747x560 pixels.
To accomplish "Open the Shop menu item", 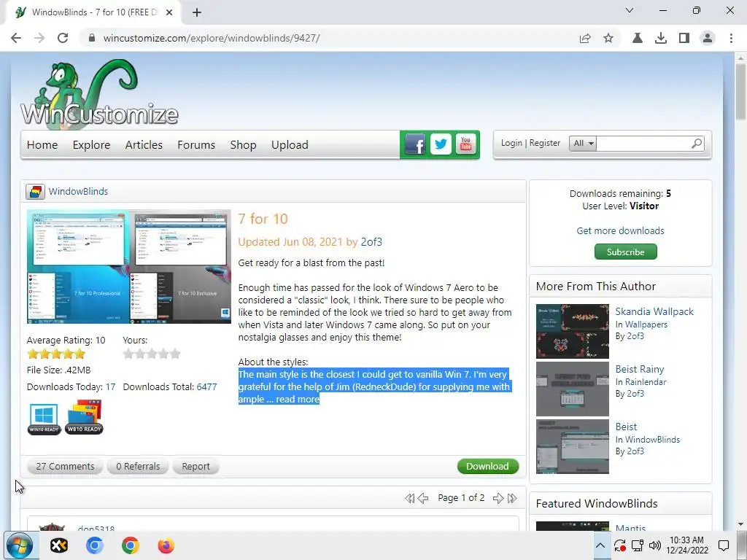I will [x=243, y=145].
